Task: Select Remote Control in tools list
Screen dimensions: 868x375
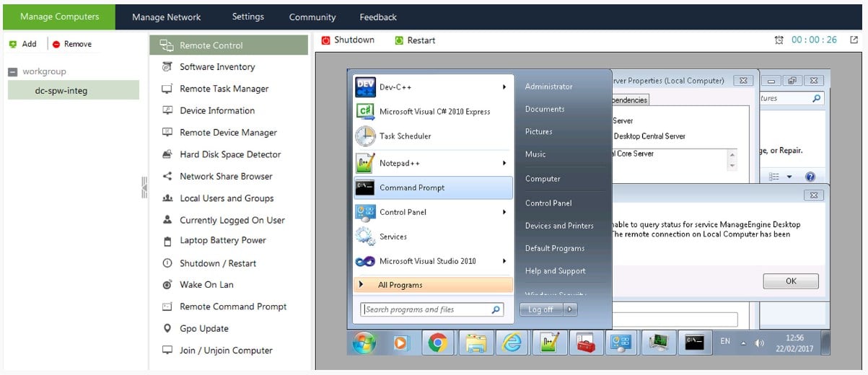Action: click(229, 45)
